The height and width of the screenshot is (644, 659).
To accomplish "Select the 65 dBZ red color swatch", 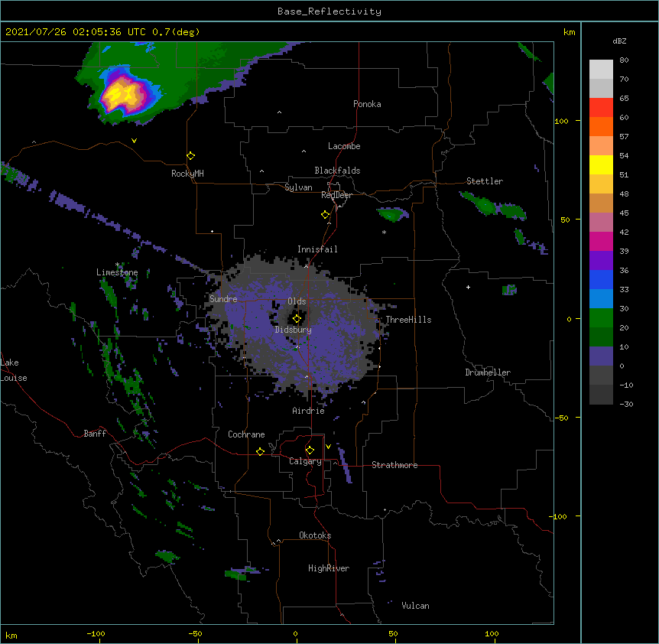I will click(601, 108).
